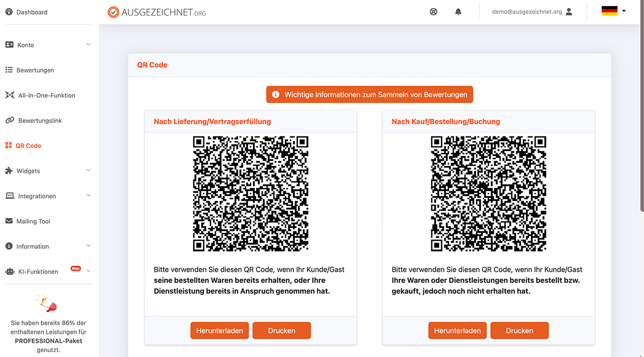Click the Bewertungen list icon
Image resolution: width=644 pixels, height=357 pixels.
pyautogui.click(x=9, y=70)
